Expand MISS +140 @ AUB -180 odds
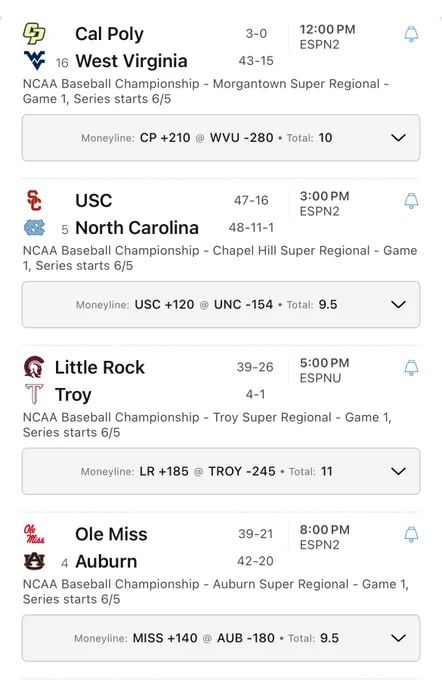Viewport: 442px width, 680px height. pos(221,638)
